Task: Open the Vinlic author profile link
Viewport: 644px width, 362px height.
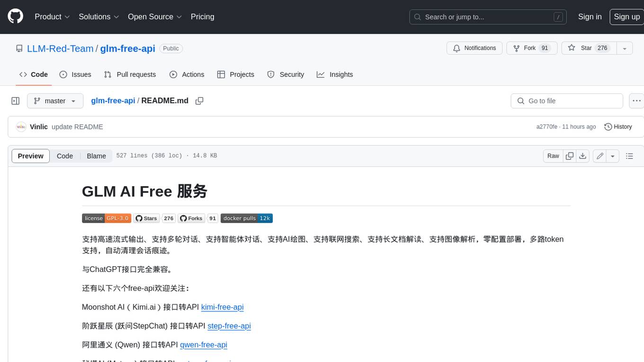Action: pyautogui.click(x=39, y=127)
